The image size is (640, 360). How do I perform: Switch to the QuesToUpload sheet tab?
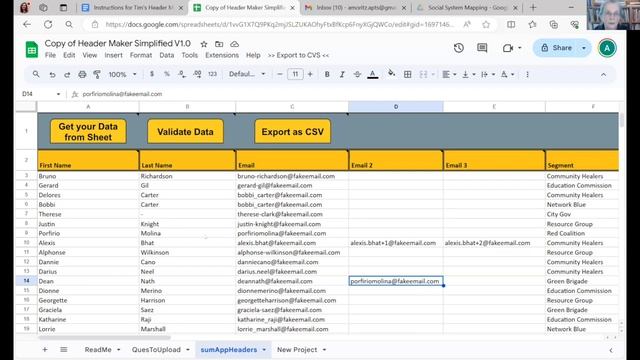coord(156,350)
